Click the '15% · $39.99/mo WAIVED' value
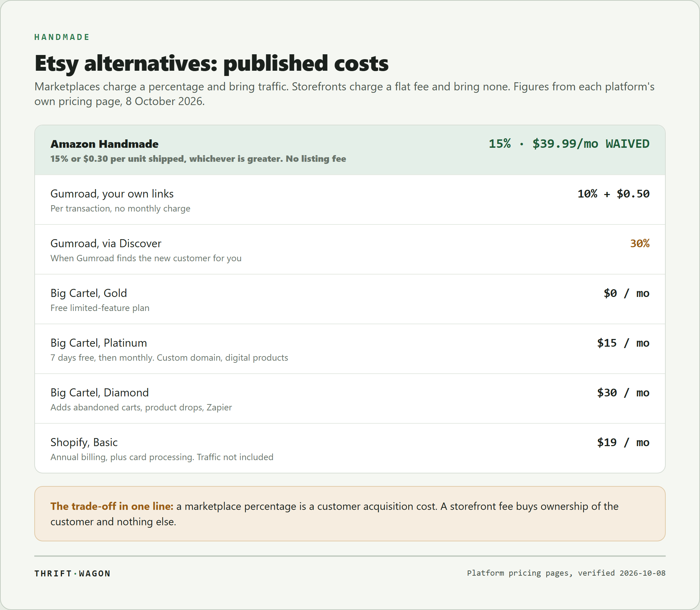The width and height of the screenshot is (700, 610). [x=569, y=144]
